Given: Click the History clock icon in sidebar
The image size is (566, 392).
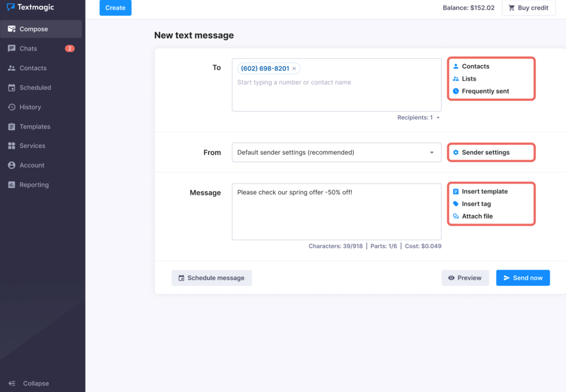Looking at the screenshot, I should click(12, 107).
